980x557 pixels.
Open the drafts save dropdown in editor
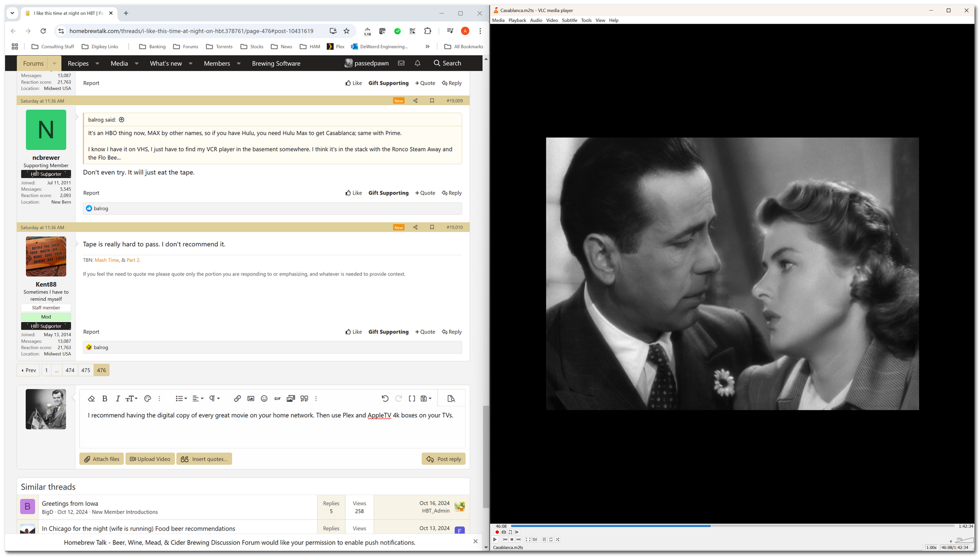[426, 399]
